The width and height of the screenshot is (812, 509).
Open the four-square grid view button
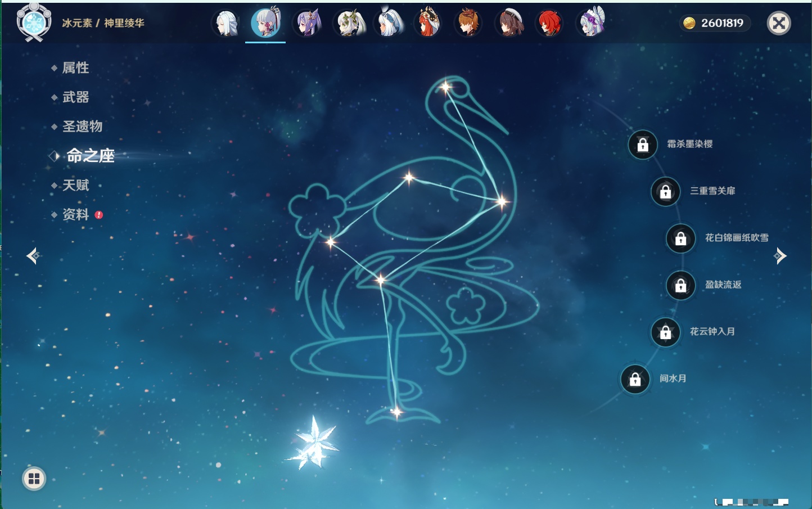[x=34, y=479]
